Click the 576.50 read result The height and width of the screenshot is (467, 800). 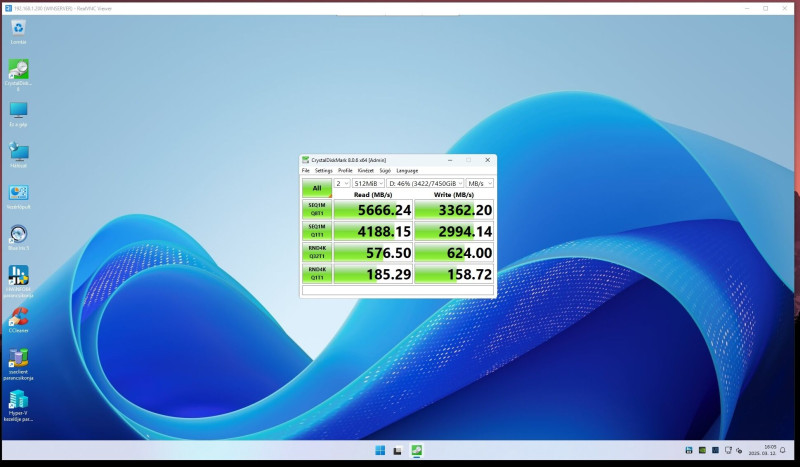(x=373, y=253)
